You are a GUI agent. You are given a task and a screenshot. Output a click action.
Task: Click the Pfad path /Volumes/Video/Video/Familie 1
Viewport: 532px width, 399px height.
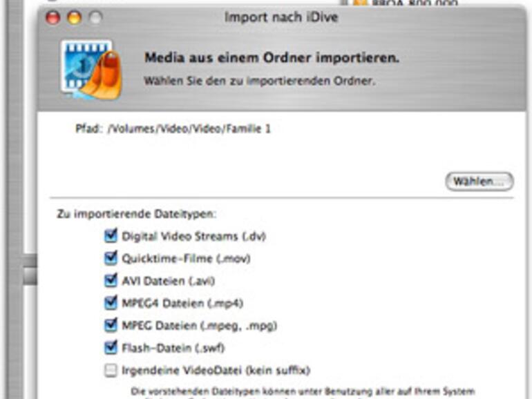coord(189,129)
